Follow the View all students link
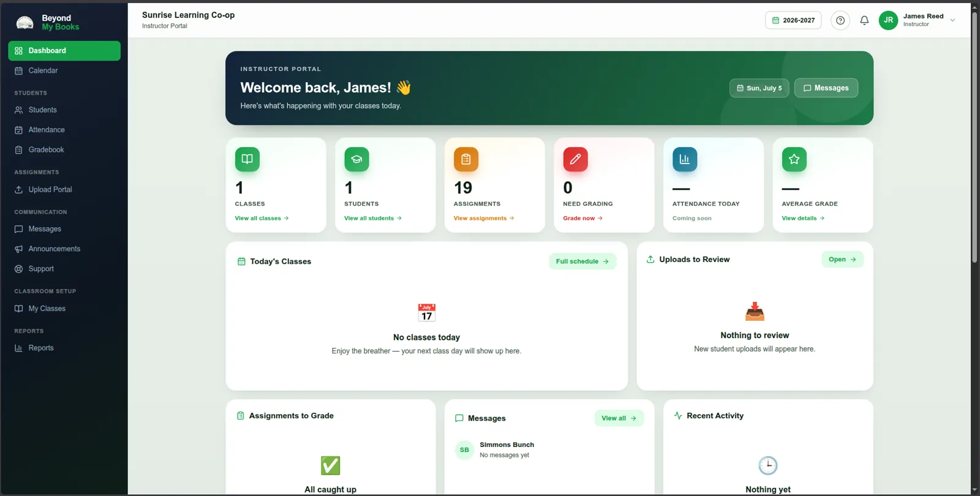The image size is (980, 496). [x=373, y=218]
